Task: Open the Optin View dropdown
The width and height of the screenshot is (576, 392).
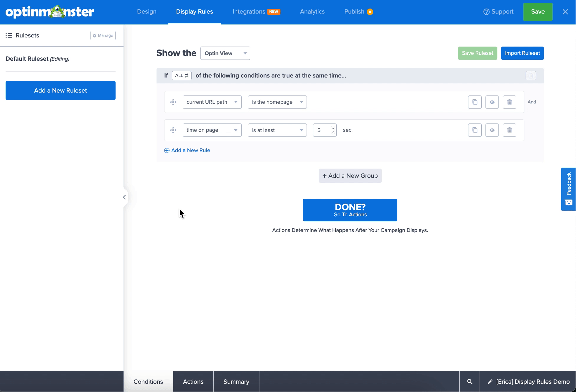Action: pyautogui.click(x=225, y=53)
